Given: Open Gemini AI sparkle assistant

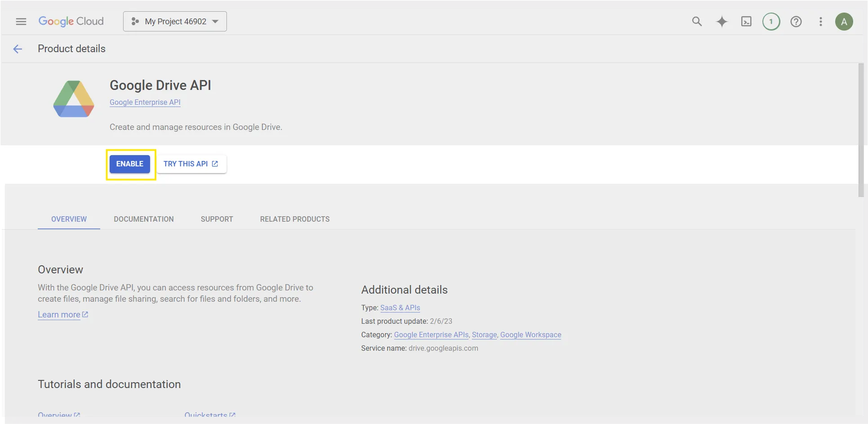Looking at the screenshot, I should [722, 22].
